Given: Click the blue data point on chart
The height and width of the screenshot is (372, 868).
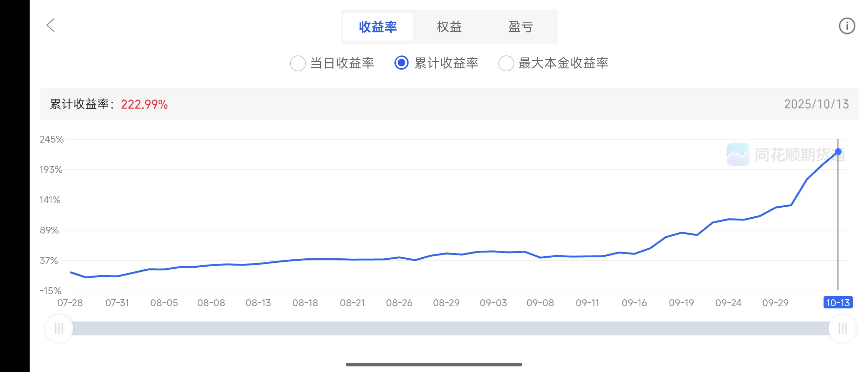Looking at the screenshot, I should (838, 152).
